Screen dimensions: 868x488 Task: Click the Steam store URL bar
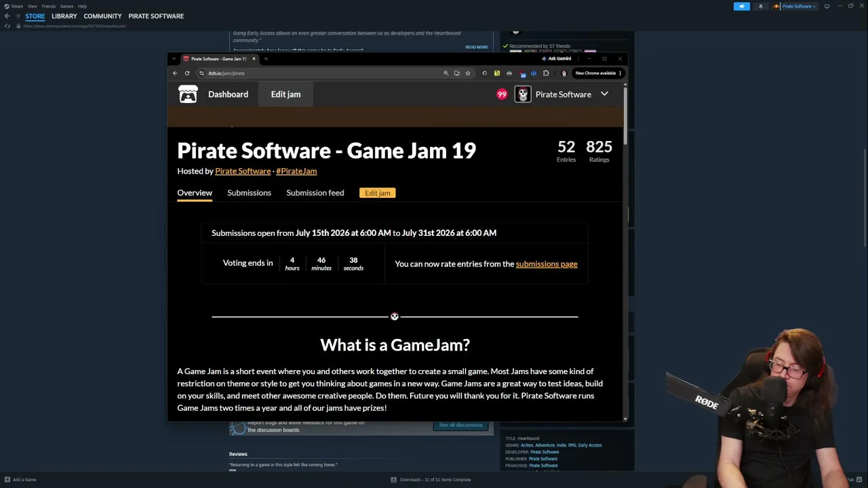pos(75,26)
